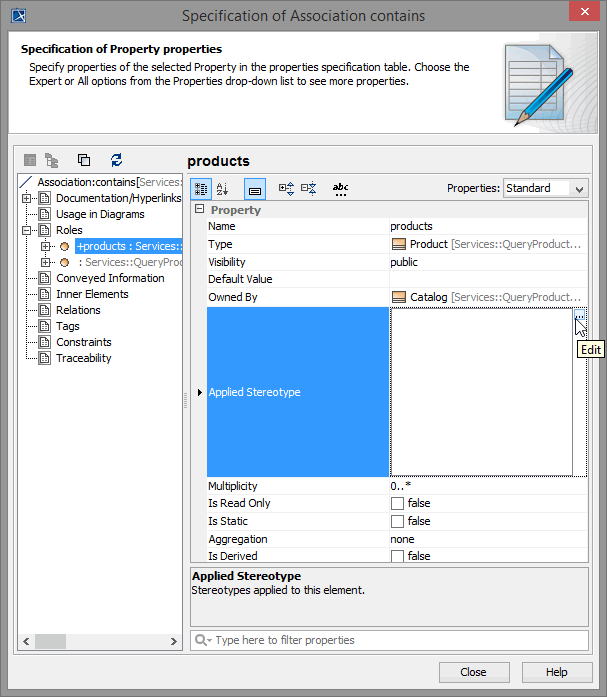Click the expand all properties icon
Image resolution: width=607 pixels, height=697 pixels.
coord(286,188)
